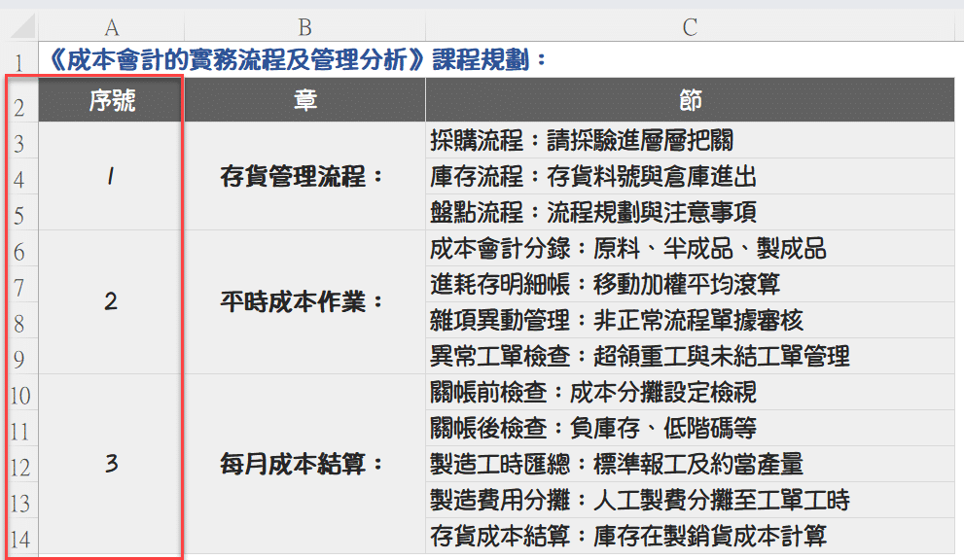Select column C header
The image size is (964, 560).
[690, 27]
